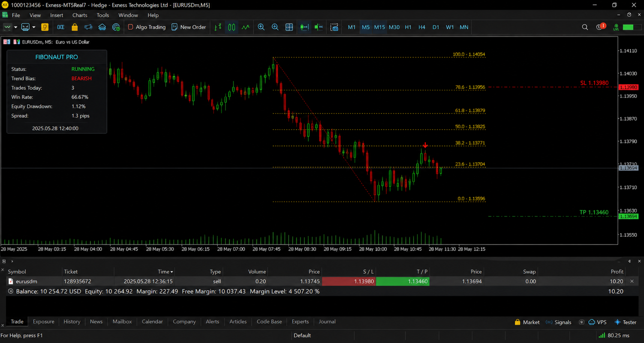This screenshot has width=644, height=343.
Task: Switch chart to bar chart mode
Action: point(218,27)
